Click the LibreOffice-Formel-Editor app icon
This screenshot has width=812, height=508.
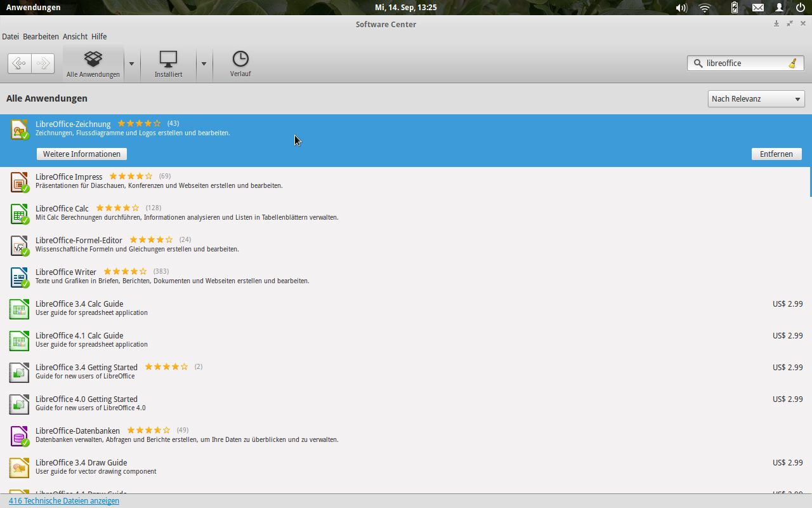[20, 246]
